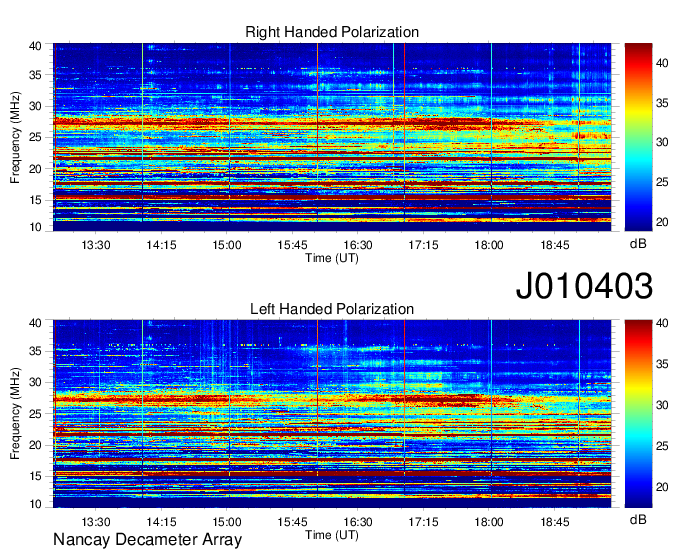The height and width of the screenshot is (552, 680).
Task: Click the dB unit label under top colorbar
Action: [x=638, y=244]
